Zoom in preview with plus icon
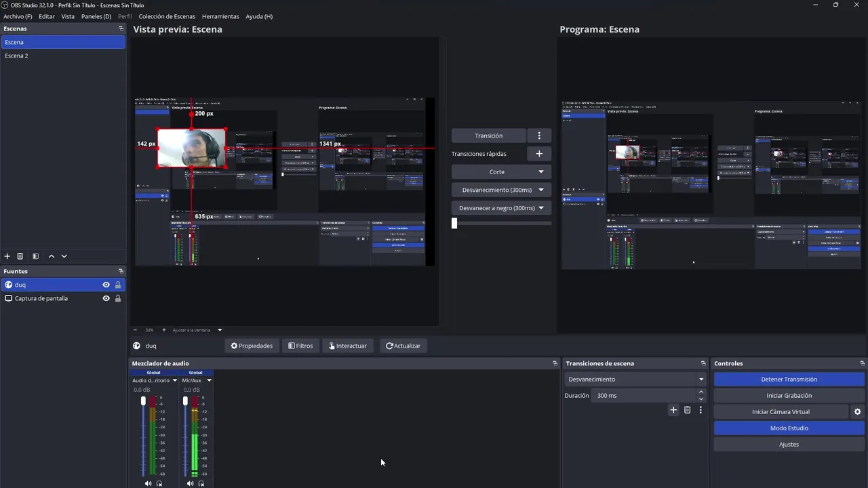The width and height of the screenshot is (868, 488). tap(163, 330)
